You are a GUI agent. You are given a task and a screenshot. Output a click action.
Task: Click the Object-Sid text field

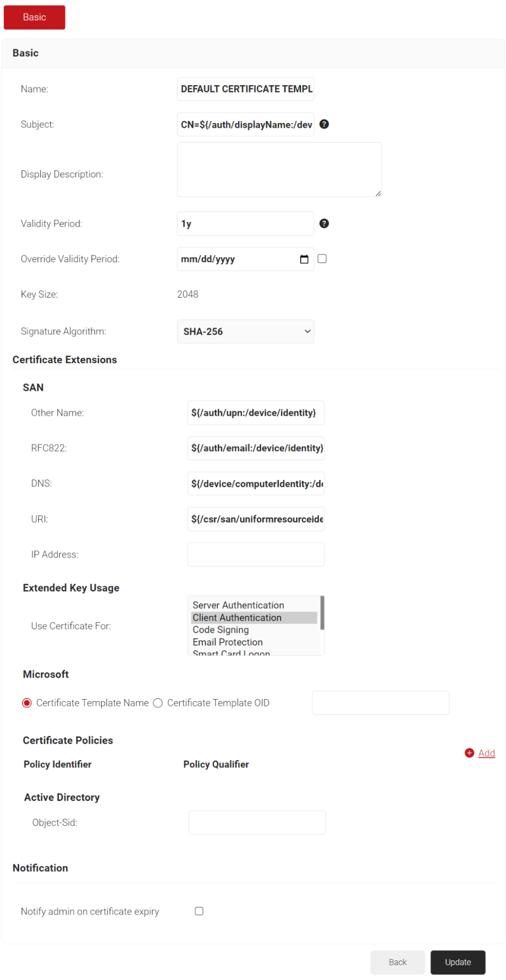click(257, 822)
